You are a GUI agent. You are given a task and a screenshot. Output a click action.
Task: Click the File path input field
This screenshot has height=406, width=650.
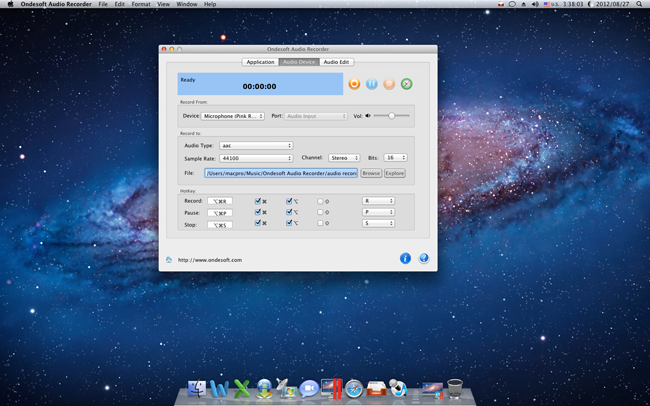pos(281,173)
